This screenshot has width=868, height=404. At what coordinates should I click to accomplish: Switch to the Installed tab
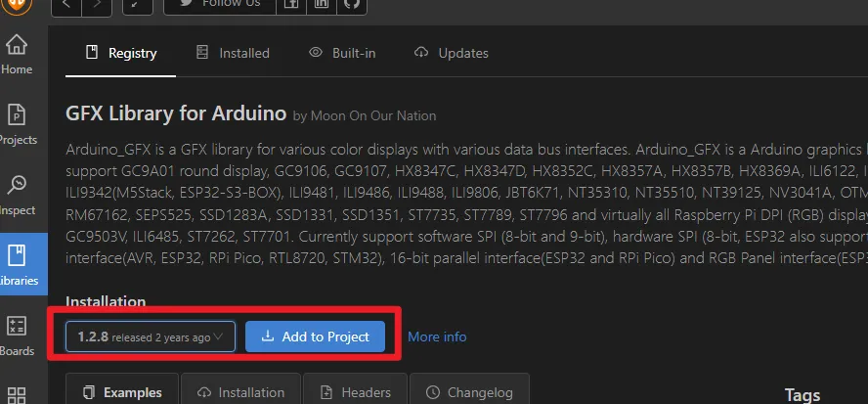233,53
